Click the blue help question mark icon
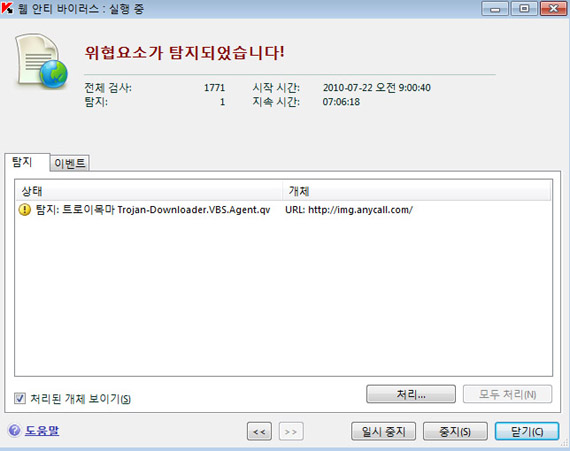This screenshot has width=570, height=451. click(15, 431)
